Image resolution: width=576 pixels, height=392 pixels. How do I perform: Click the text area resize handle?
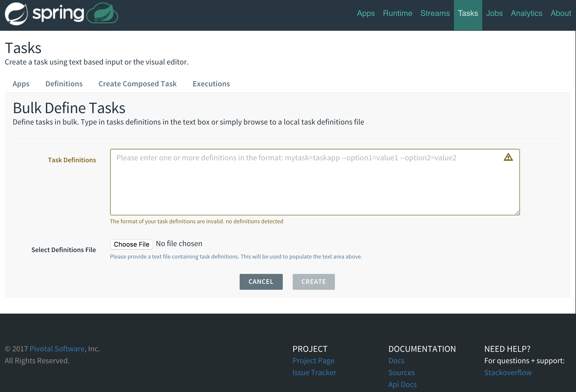pyautogui.click(x=517, y=213)
